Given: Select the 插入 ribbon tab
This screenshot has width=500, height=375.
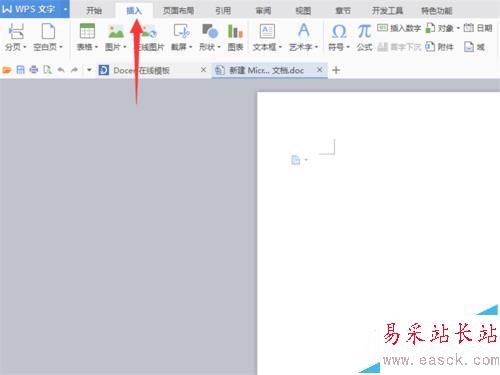Looking at the screenshot, I should [x=134, y=11].
